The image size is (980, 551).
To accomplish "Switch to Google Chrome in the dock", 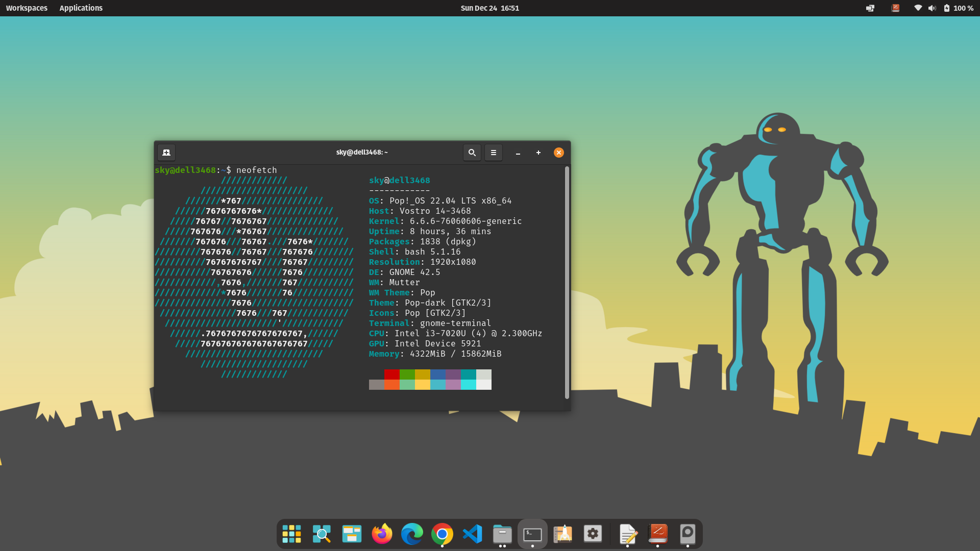I will [442, 534].
